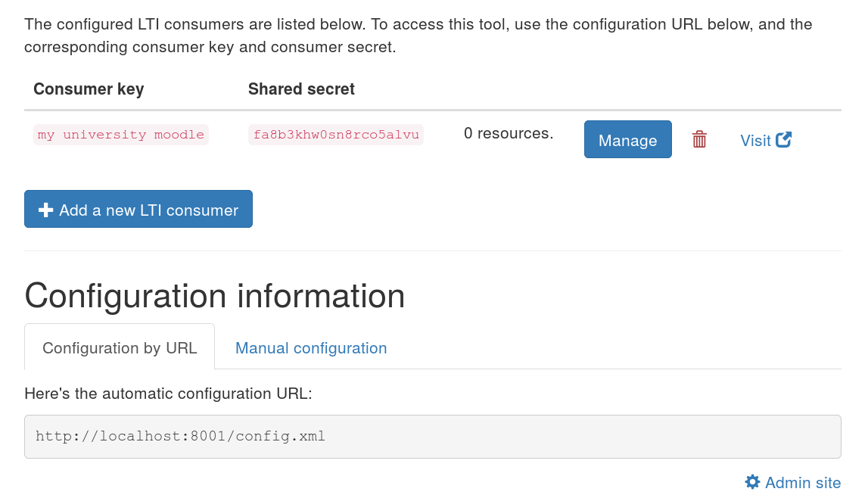Image resolution: width=868 pixels, height=498 pixels.
Task: Click the '0 resources.' text
Action: coord(509,133)
